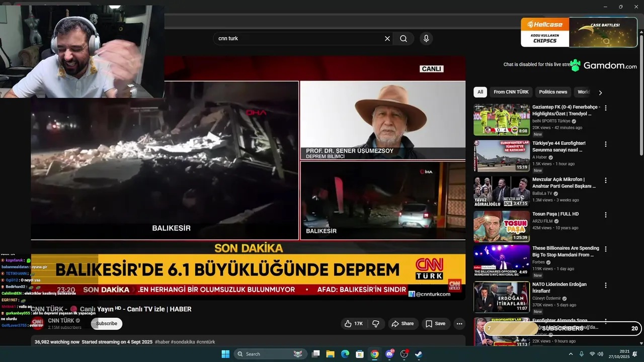The width and height of the screenshot is (644, 362).
Task: Start voice search with the microphone icon
Action: pyautogui.click(x=426, y=39)
